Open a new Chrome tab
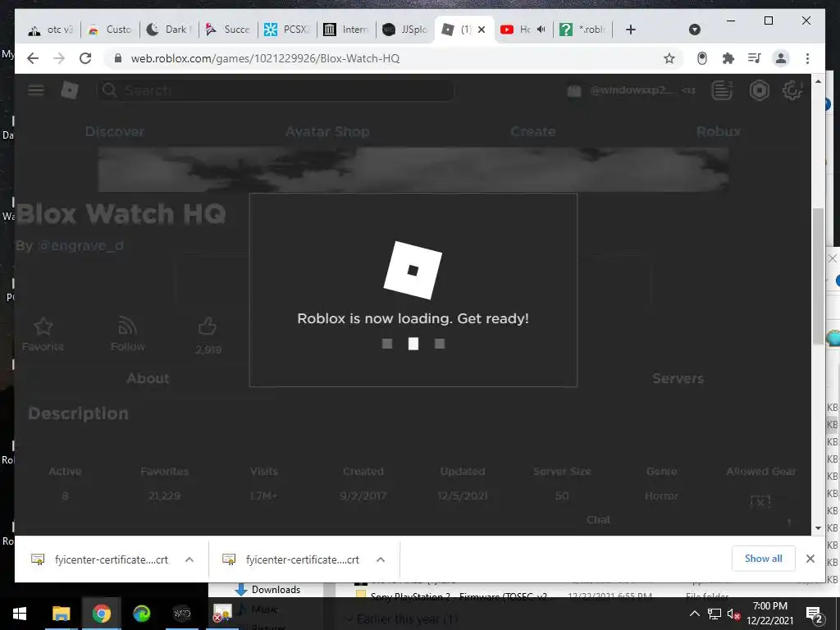This screenshot has height=630, width=840. [x=631, y=30]
